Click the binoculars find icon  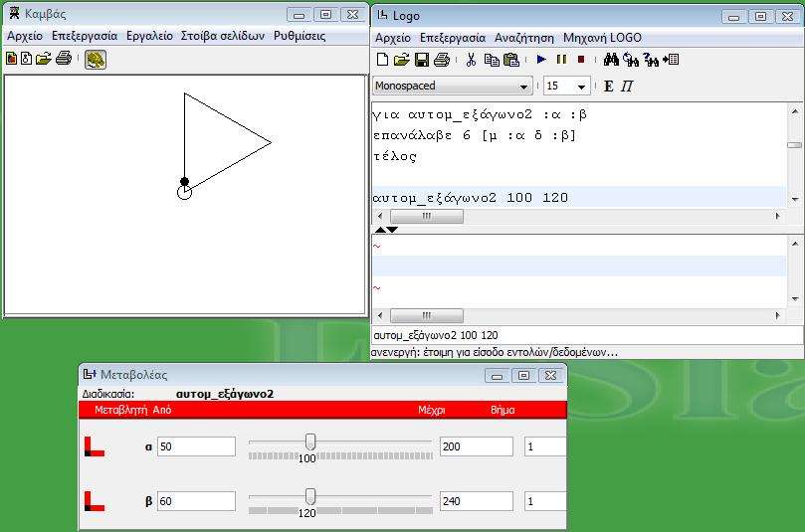point(611,60)
